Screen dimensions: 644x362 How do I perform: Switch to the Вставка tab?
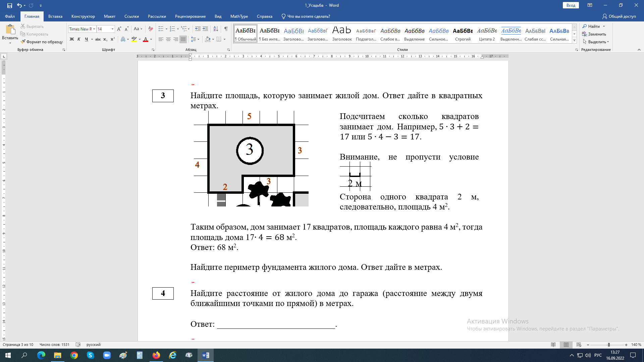click(55, 16)
